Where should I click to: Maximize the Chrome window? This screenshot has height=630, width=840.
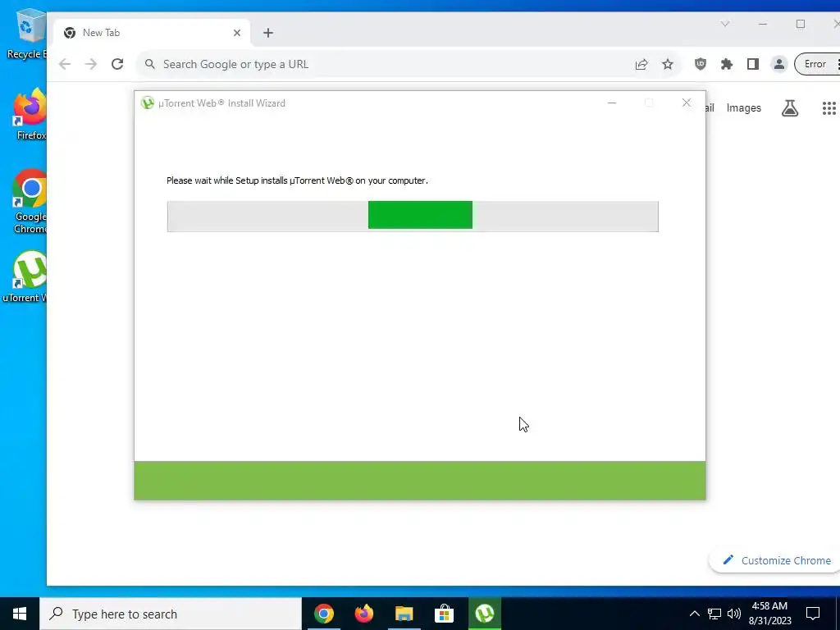coord(801,24)
